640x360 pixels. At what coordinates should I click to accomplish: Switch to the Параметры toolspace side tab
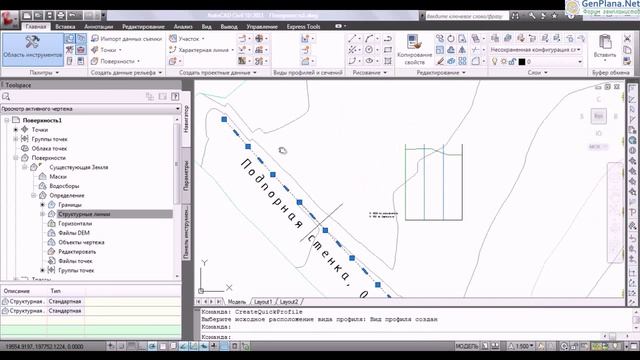tap(186, 175)
